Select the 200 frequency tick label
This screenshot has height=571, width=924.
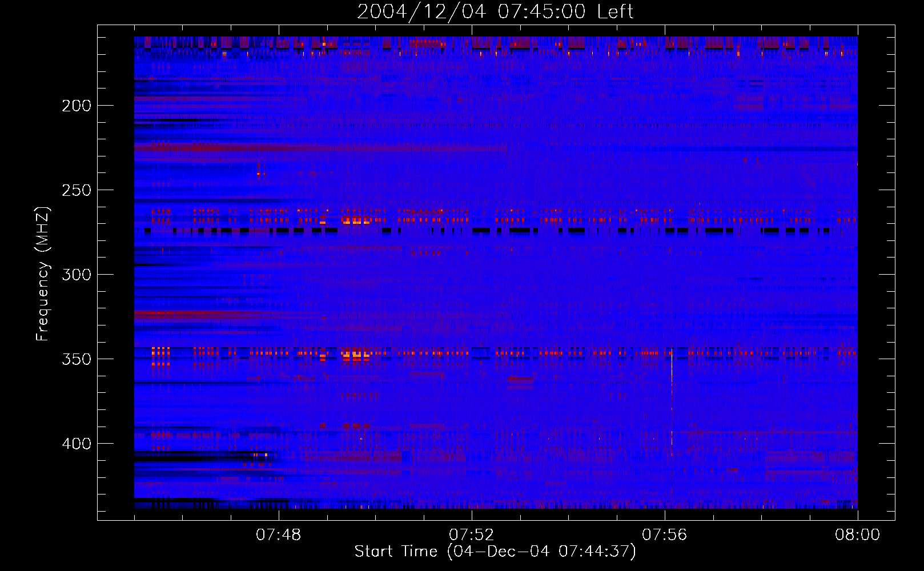[x=77, y=106]
